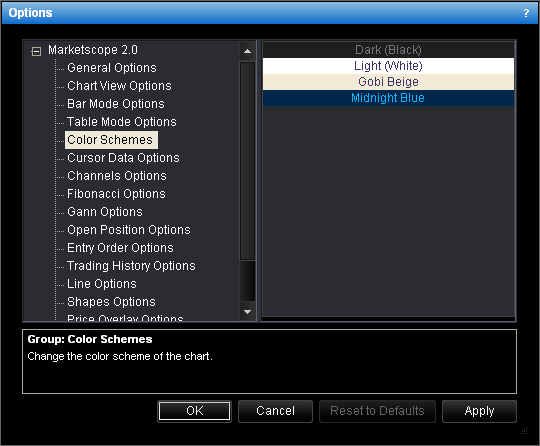Image resolution: width=540 pixels, height=446 pixels.
Task: Select Fibonacci Options
Action: pos(116,194)
